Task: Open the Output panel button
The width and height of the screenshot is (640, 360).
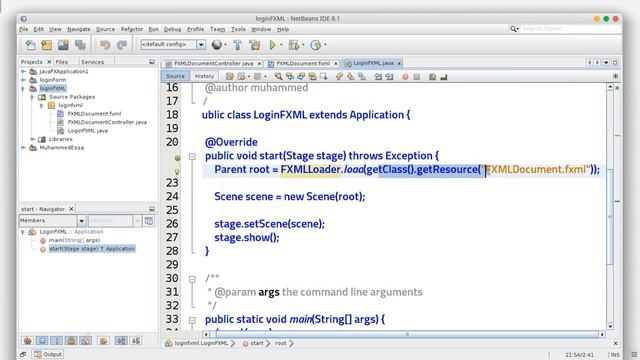Action: [48, 354]
